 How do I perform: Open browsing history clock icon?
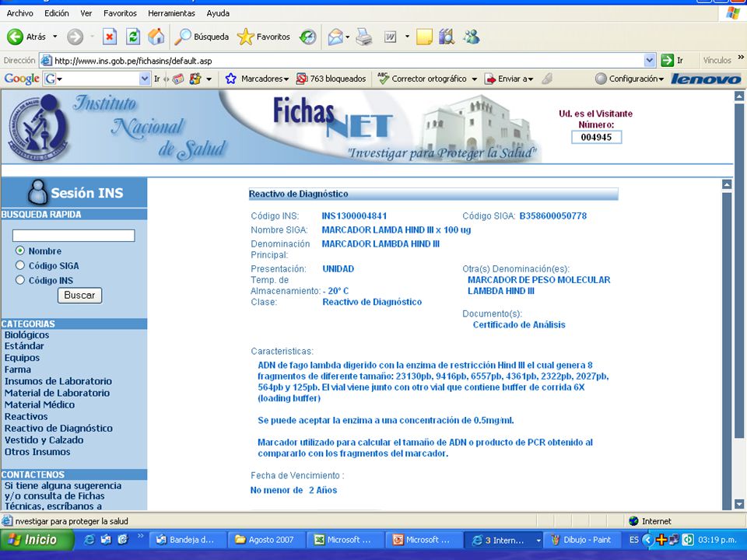[308, 37]
